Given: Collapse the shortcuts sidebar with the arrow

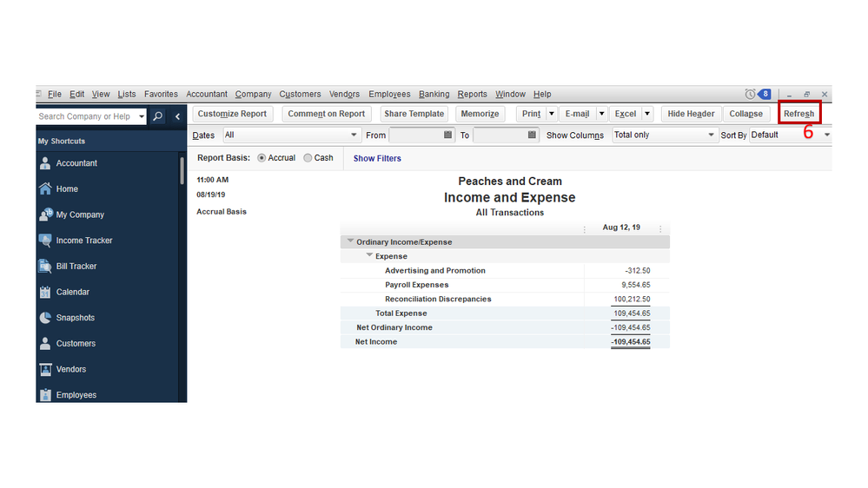Looking at the screenshot, I should tap(177, 116).
